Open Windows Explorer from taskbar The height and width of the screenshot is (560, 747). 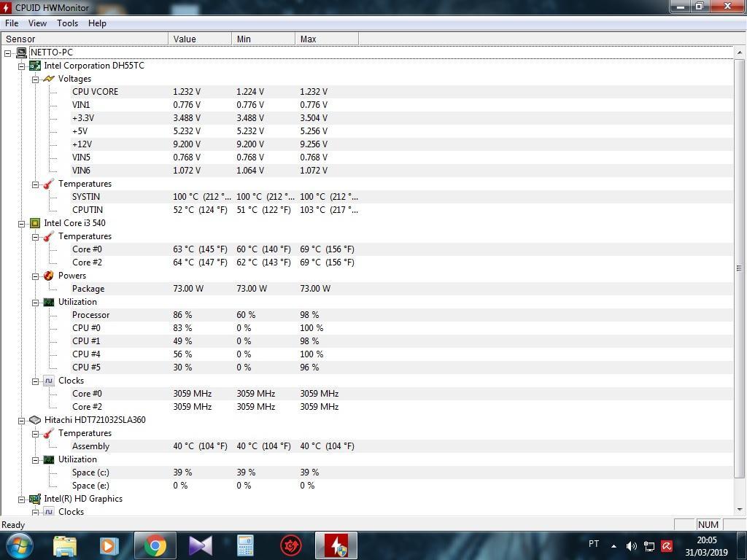coord(65,546)
